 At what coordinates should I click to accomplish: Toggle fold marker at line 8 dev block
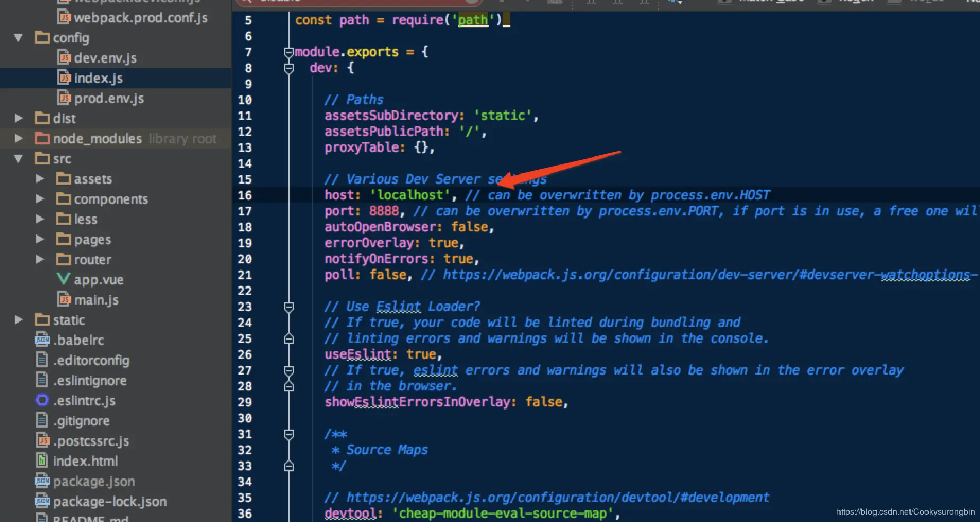point(289,68)
